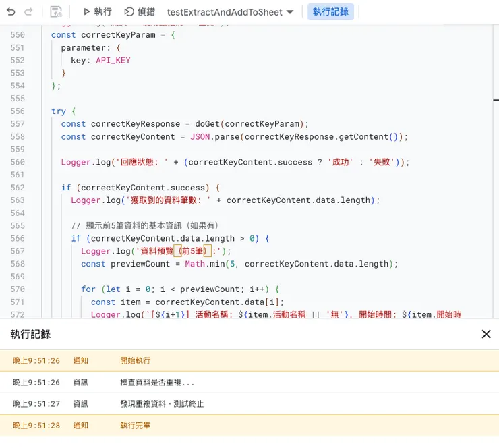
Task: Click timestamp 晚上9:51:27 in log
Action: [x=36, y=403]
